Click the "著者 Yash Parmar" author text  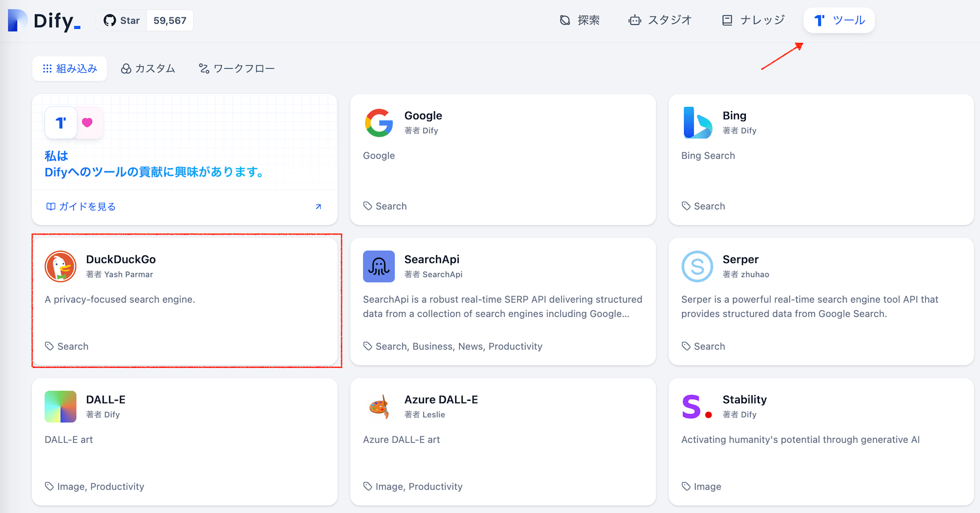pyautogui.click(x=120, y=274)
